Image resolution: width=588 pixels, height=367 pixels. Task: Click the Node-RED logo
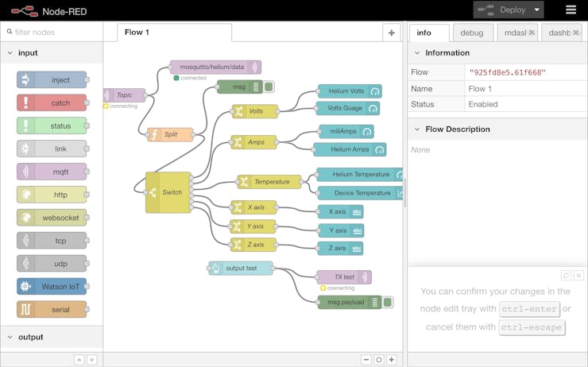(25, 11)
